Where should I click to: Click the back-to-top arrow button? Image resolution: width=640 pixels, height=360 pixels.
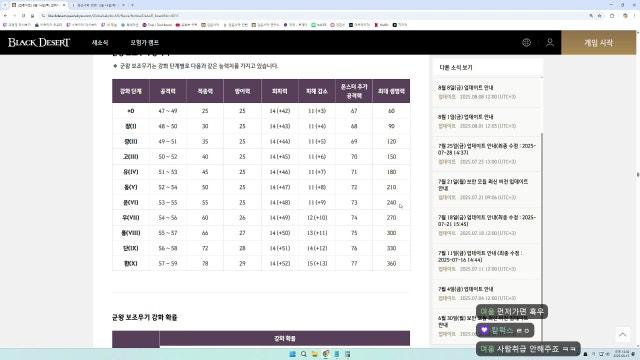coord(622,335)
